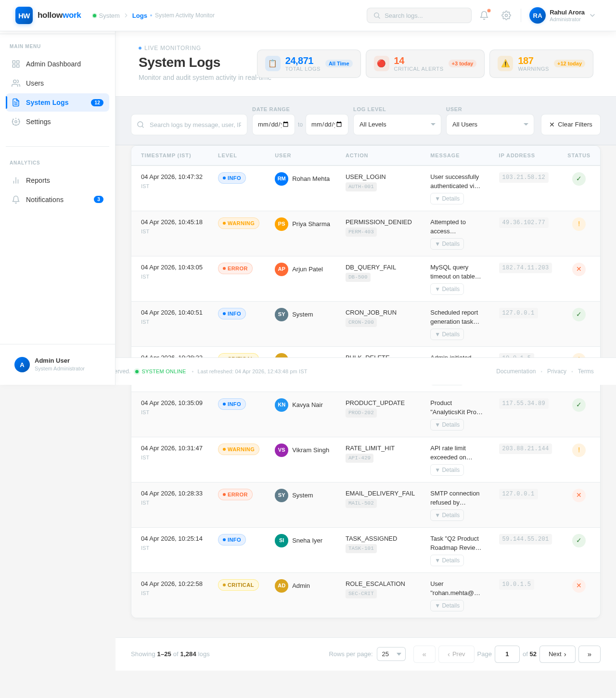Click the Rahul Arora RA avatar
Viewport: 616px width, 698px height.
click(538, 15)
